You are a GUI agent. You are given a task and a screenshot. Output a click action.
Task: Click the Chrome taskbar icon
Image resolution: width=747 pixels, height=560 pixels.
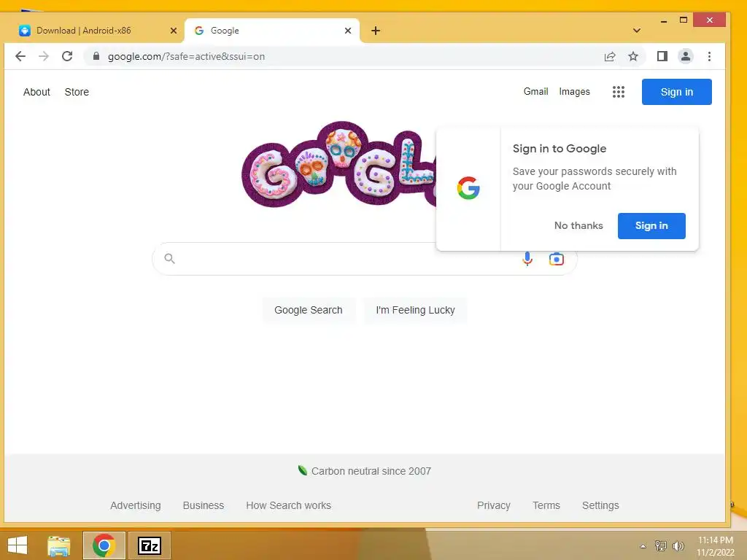point(104,545)
